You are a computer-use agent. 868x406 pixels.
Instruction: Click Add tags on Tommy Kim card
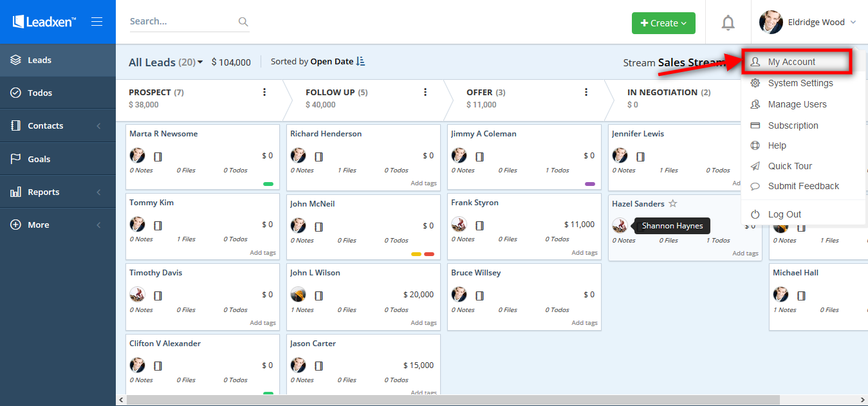click(x=263, y=253)
